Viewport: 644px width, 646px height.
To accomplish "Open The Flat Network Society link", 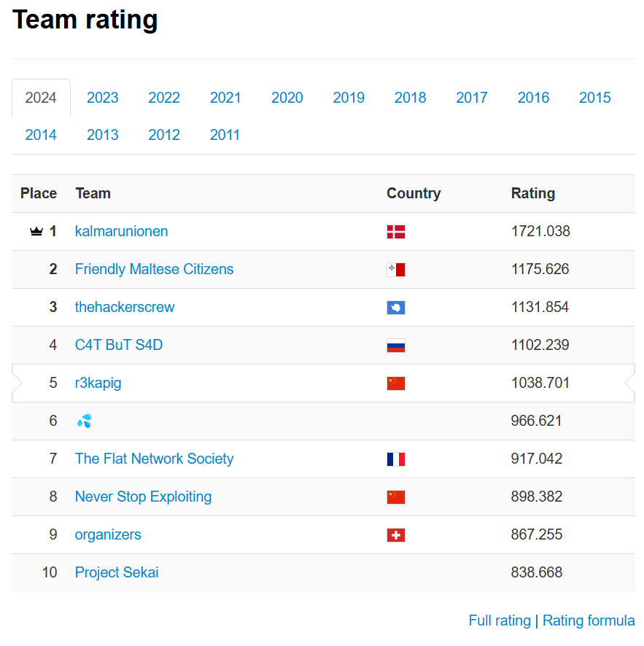I will [x=154, y=459].
